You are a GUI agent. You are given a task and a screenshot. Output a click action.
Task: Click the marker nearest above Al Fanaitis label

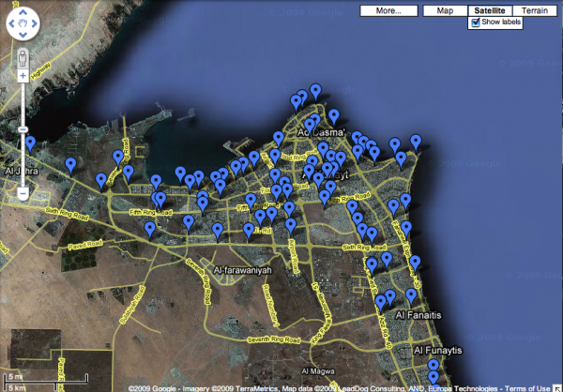tap(411, 296)
